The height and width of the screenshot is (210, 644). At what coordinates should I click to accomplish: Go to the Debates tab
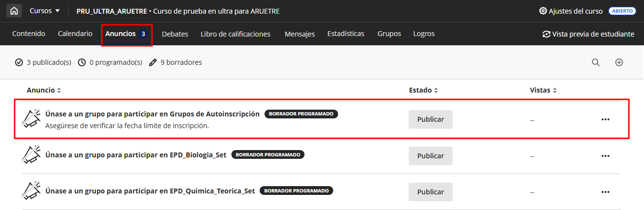(x=175, y=34)
